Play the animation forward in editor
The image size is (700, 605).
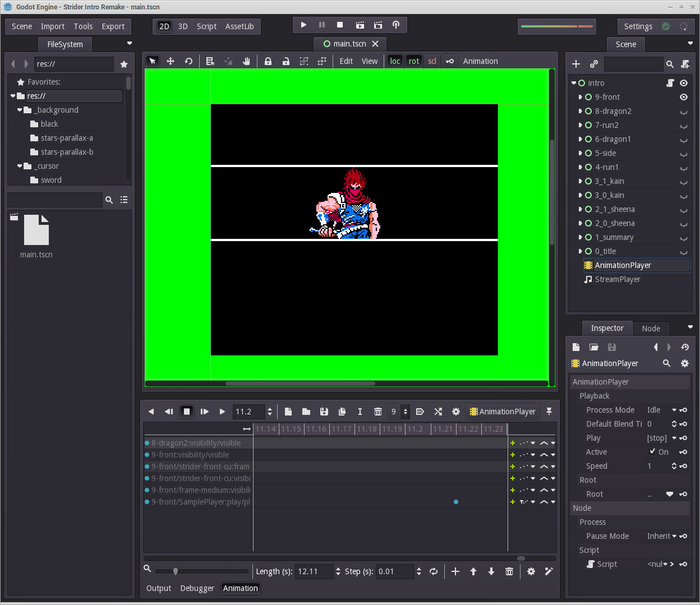pyautogui.click(x=222, y=412)
